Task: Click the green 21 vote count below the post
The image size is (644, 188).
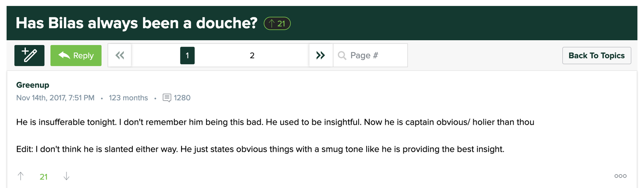Action: click(43, 177)
